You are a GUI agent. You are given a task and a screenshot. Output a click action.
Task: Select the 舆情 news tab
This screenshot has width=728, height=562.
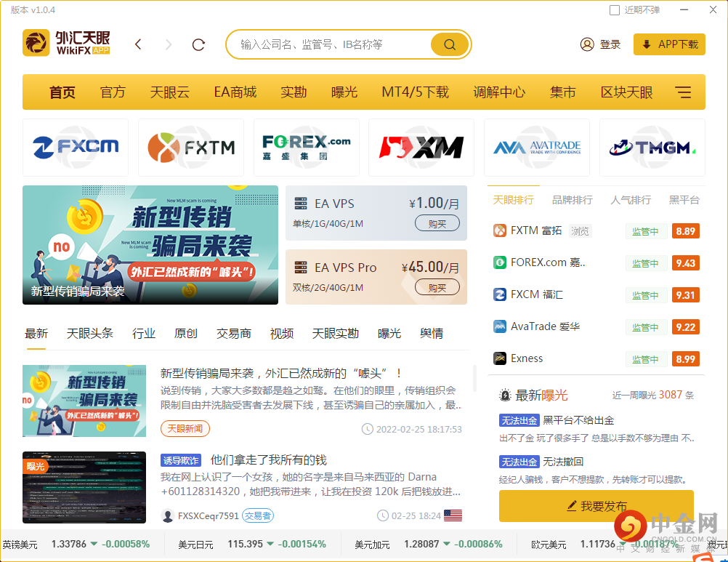coord(432,333)
